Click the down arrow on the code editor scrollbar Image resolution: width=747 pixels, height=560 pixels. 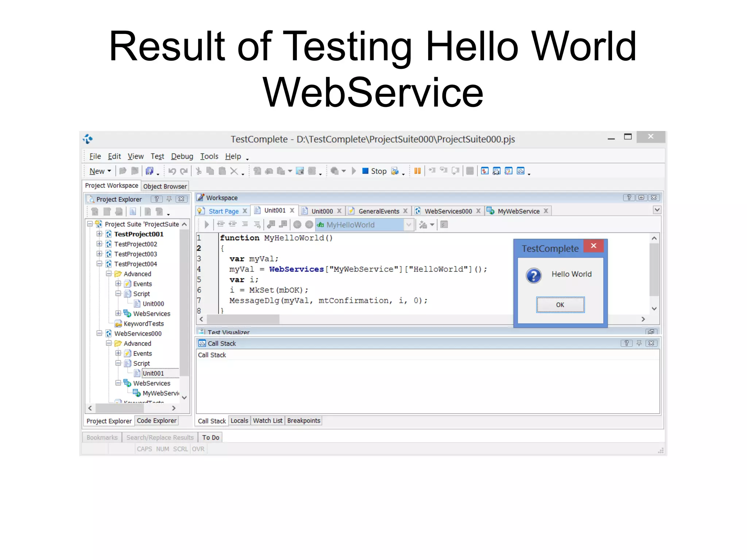point(654,309)
